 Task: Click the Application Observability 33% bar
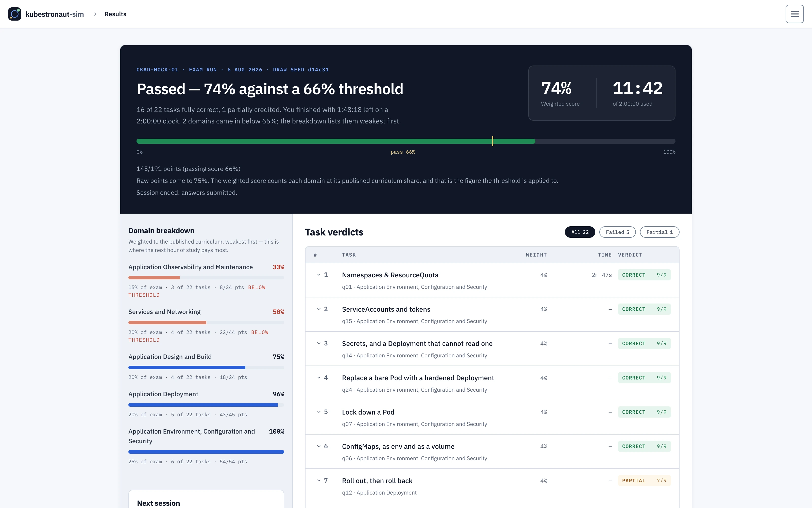pos(206,278)
